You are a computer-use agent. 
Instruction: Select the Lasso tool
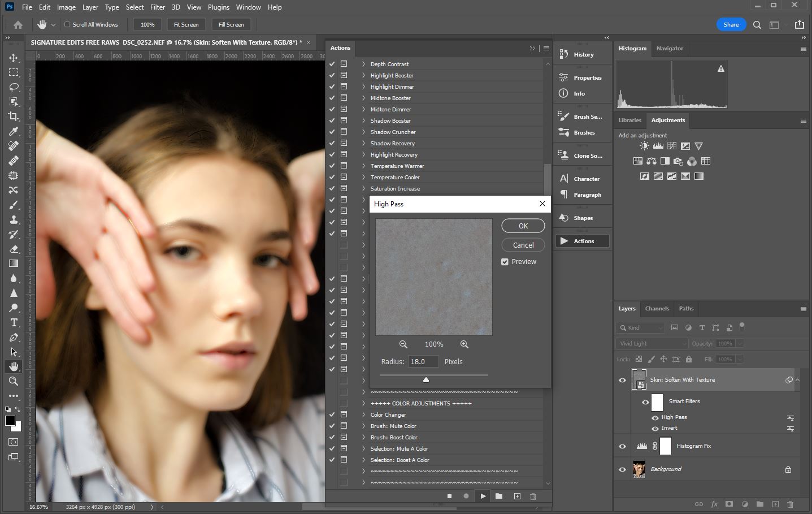[14, 87]
